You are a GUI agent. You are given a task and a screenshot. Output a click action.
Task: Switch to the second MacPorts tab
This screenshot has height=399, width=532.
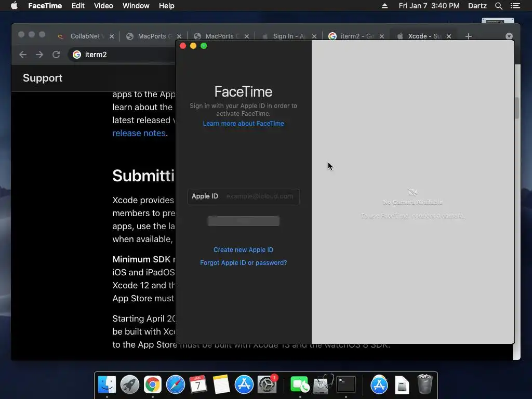[x=220, y=36]
